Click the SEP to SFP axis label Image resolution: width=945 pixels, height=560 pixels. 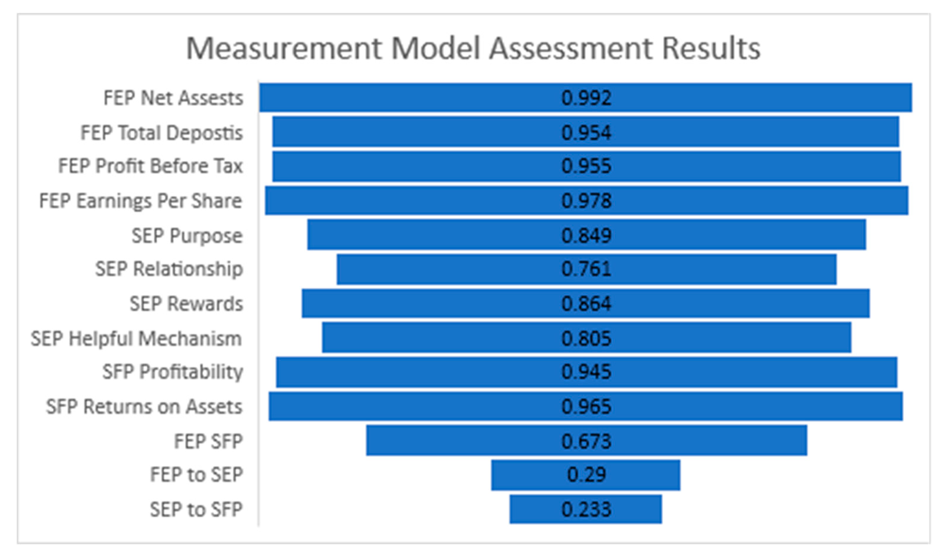click(x=196, y=510)
